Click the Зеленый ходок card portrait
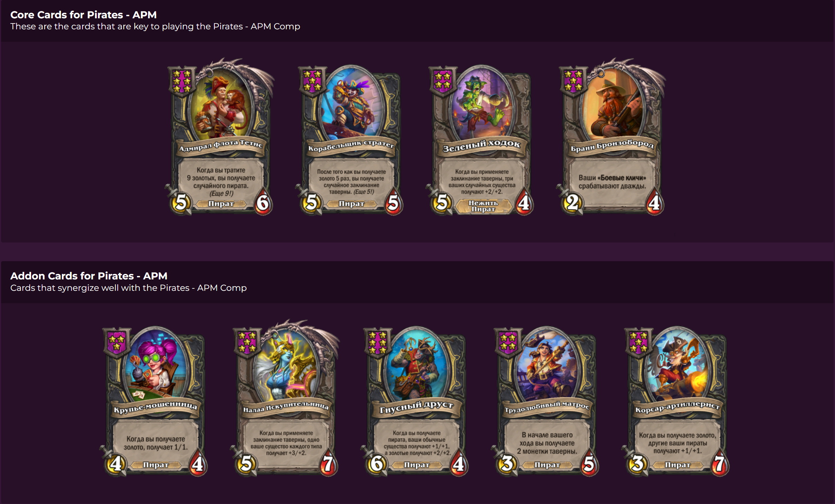835x504 pixels. [482, 103]
